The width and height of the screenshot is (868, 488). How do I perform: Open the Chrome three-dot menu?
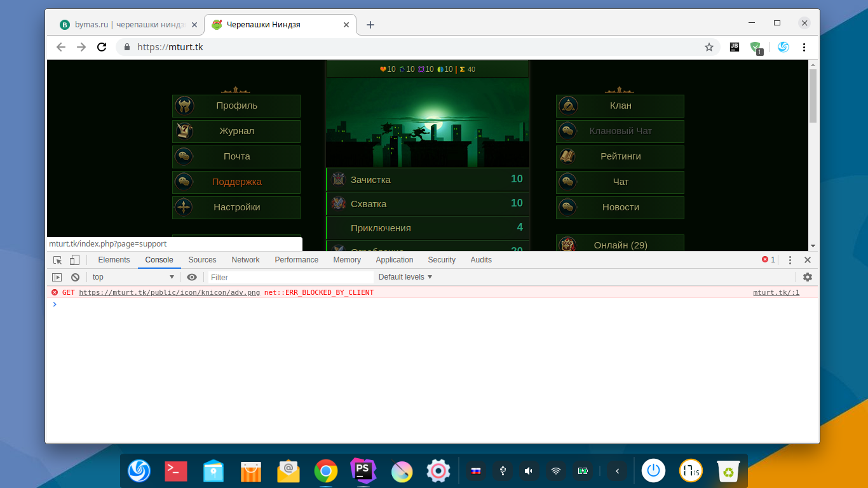coord(804,47)
